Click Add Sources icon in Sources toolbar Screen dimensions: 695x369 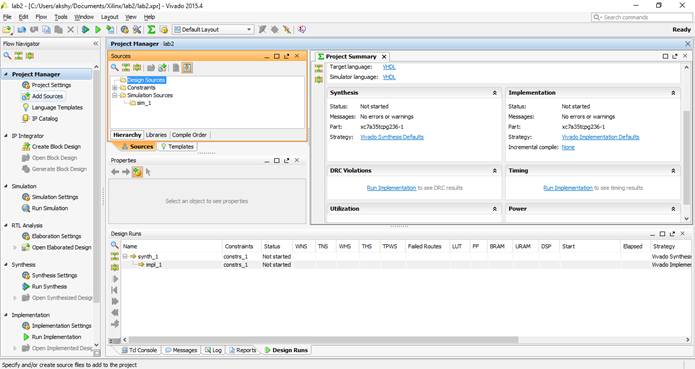[x=163, y=67]
